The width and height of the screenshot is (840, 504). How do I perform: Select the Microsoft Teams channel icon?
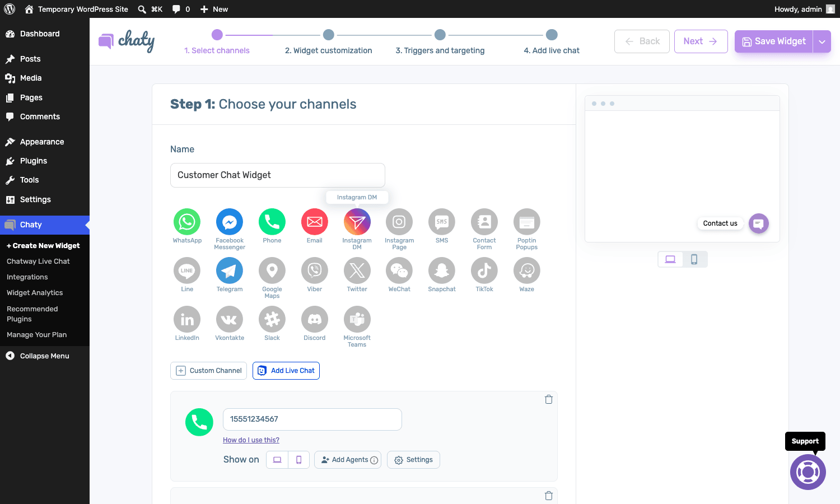[357, 320]
